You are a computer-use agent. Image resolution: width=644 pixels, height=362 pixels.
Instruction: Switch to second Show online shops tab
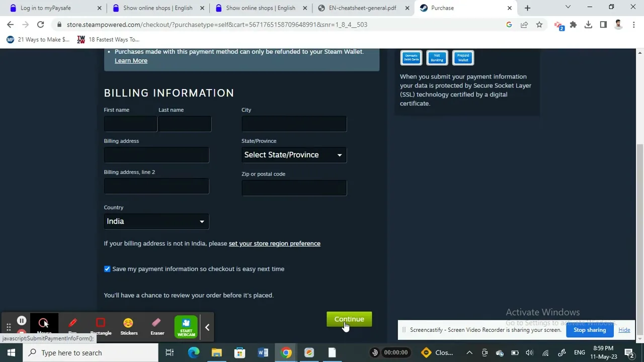260,8
